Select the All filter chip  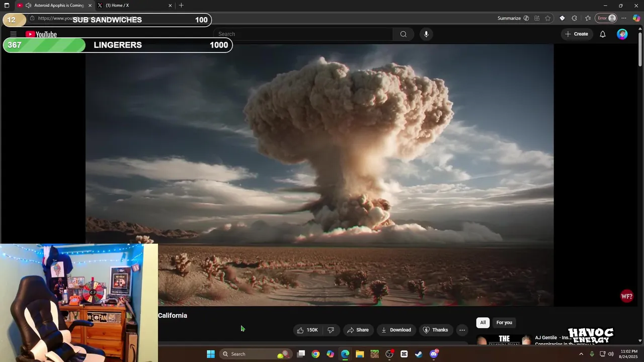pos(482,323)
